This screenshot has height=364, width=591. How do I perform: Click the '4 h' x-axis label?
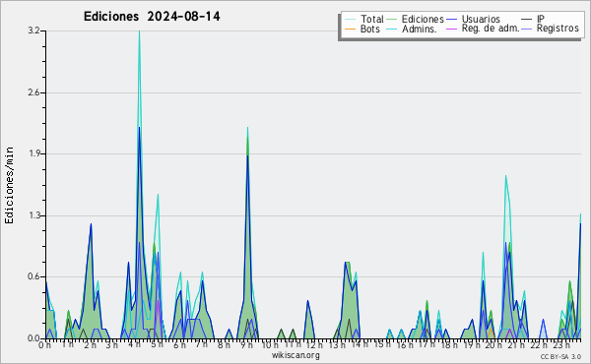pyautogui.click(x=135, y=345)
